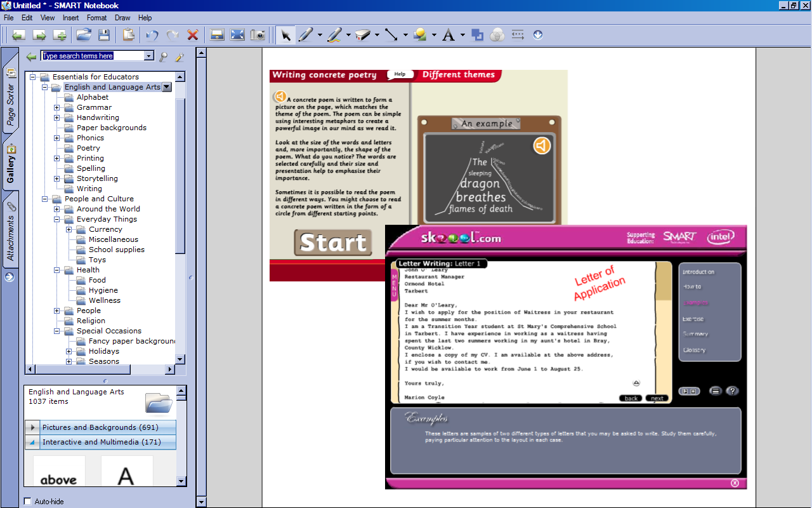Open the Format menu
Image resolution: width=812 pixels, height=508 pixels.
coord(97,18)
